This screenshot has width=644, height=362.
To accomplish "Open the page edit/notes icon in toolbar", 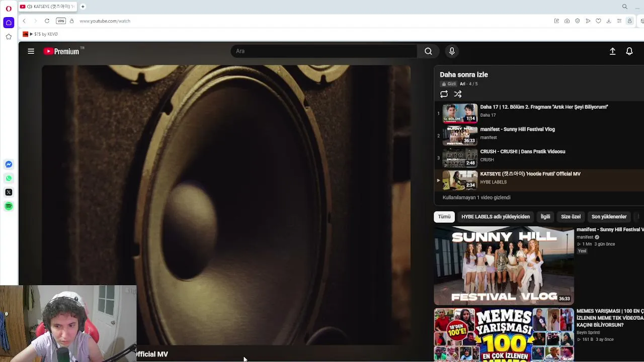I will (556, 21).
